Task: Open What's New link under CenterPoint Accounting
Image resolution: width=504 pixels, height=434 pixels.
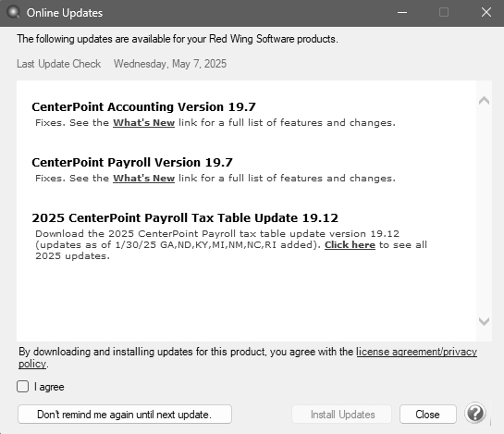Action: (143, 122)
